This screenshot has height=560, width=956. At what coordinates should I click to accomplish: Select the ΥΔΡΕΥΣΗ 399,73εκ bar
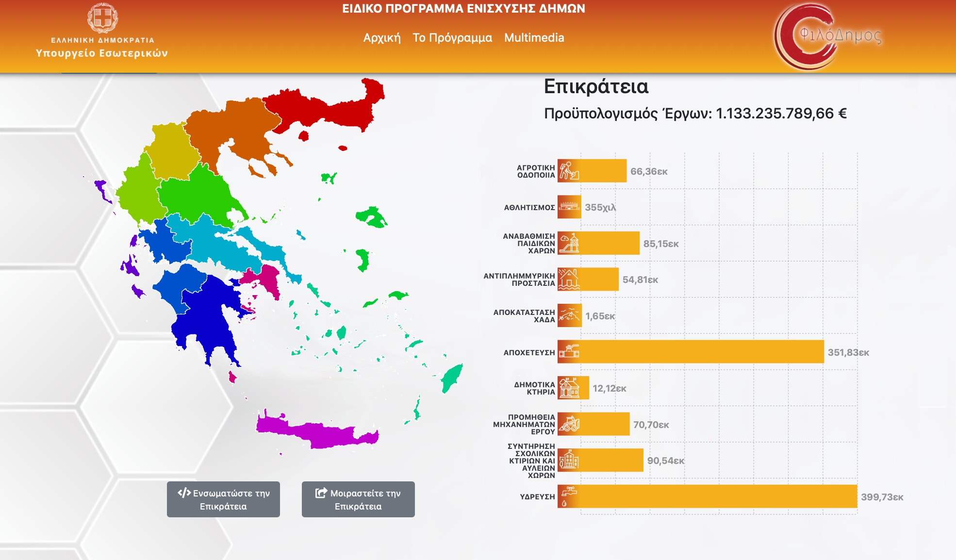click(x=708, y=496)
